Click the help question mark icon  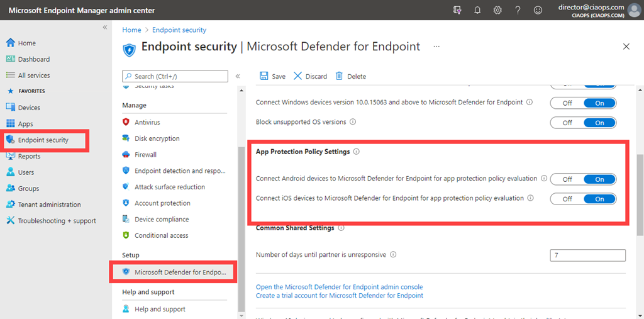[518, 10]
